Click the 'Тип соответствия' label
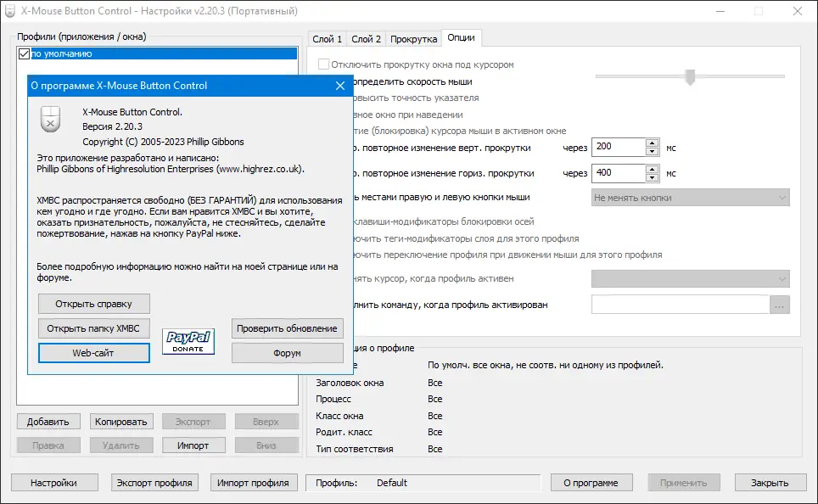The width and height of the screenshot is (818, 504). tap(354, 449)
